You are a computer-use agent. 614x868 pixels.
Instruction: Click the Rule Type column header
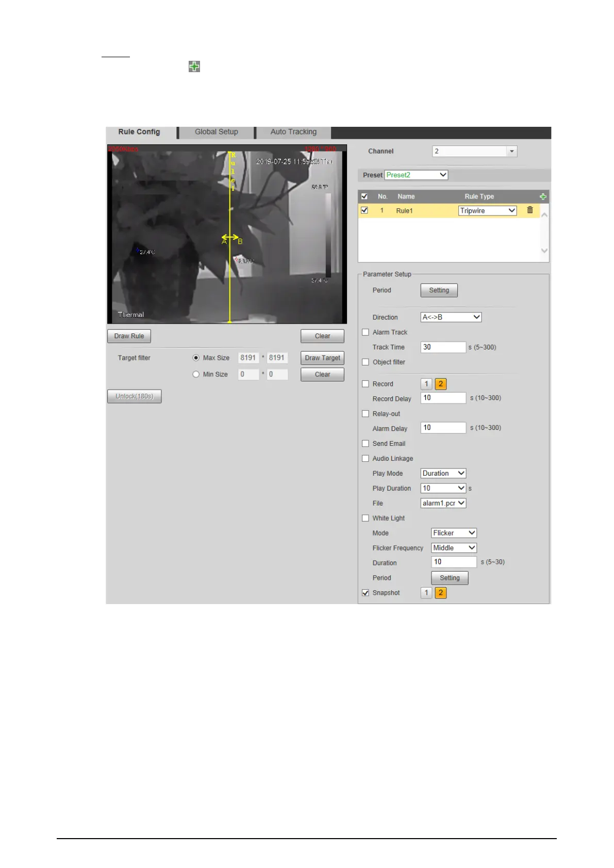479,196
